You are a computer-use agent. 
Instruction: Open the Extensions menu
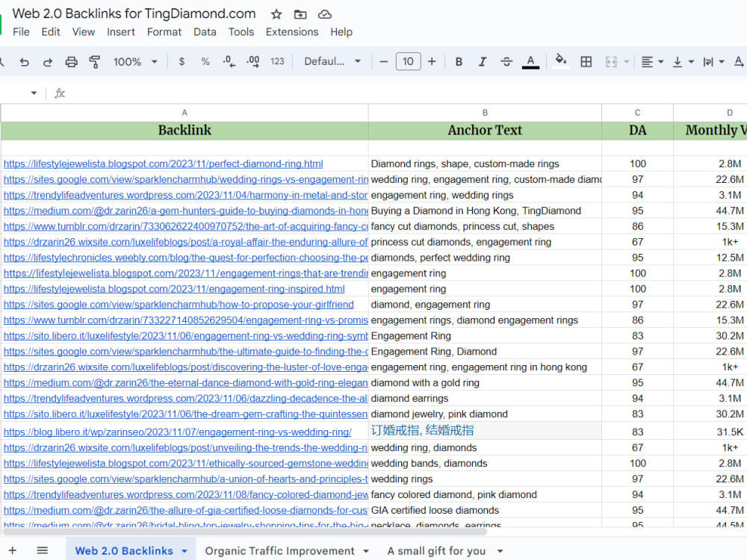tap(292, 32)
